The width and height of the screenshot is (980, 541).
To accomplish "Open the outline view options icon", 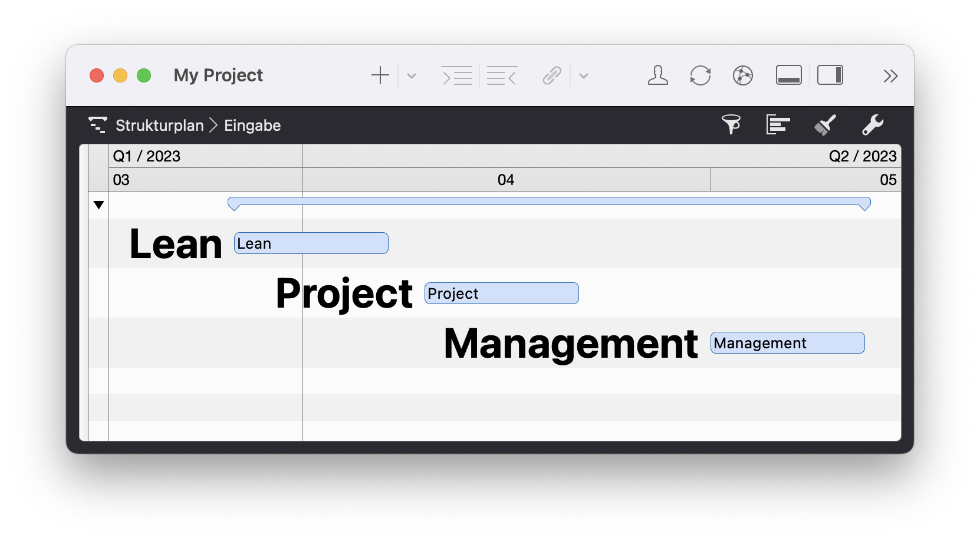I will pyautogui.click(x=778, y=124).
